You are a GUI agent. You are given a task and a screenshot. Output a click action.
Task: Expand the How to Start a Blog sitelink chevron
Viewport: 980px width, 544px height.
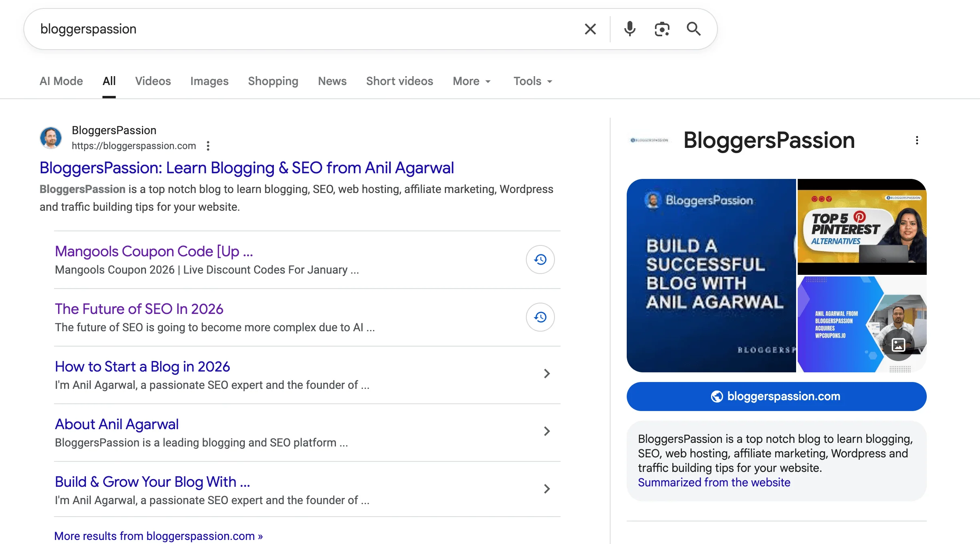(547, 374)
